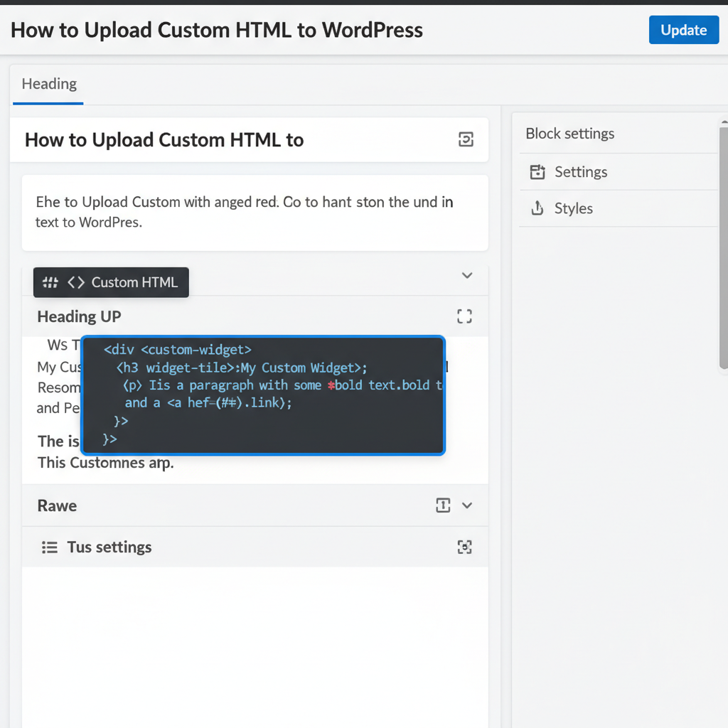Click the code line with 'My Custom Widget'
728x728 pixels.
(x=242, y=368)
